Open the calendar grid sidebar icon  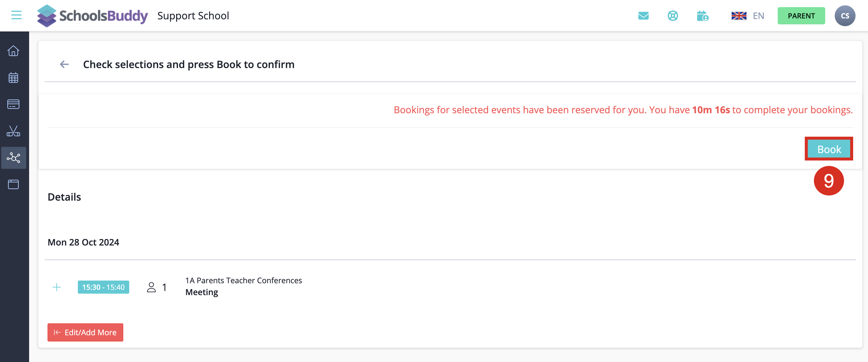(13, 78)
